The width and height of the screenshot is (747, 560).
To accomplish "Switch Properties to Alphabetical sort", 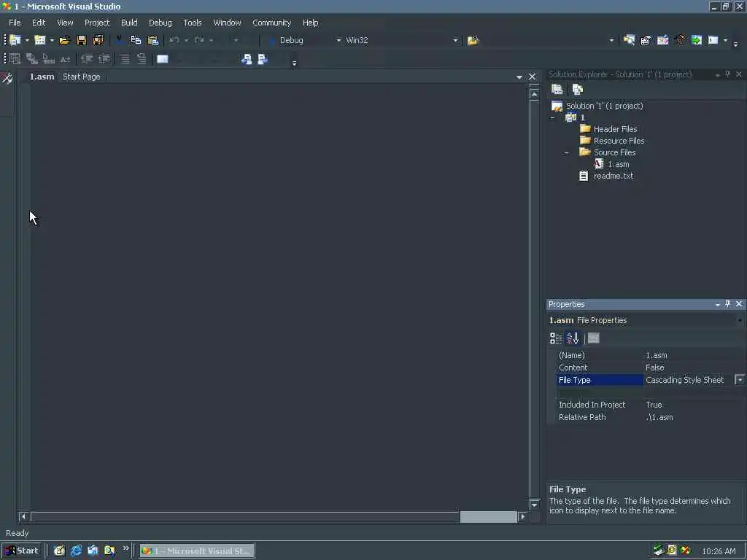I will [x=573, y=338].
